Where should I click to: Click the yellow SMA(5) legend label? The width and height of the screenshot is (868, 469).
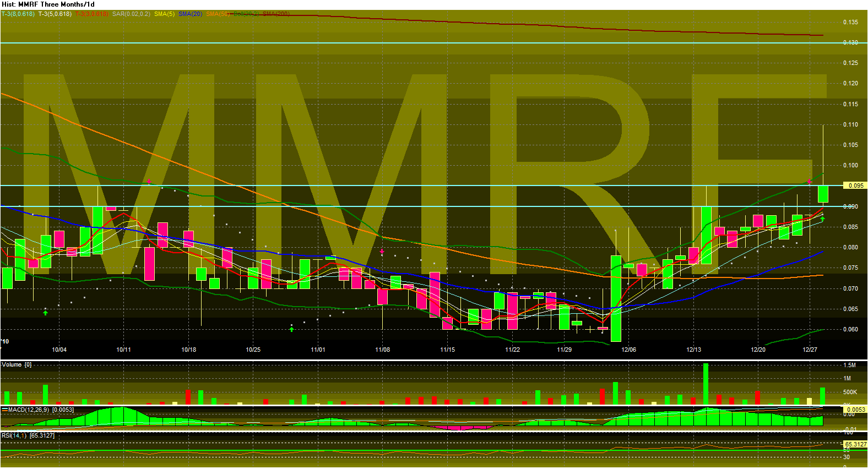[x=164, y=14]
